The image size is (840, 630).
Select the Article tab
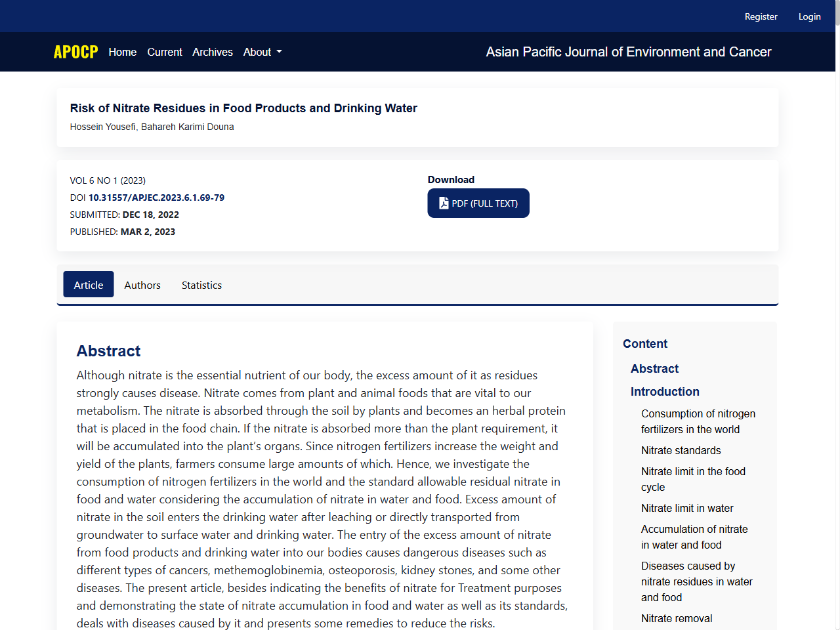click(89, 284)
